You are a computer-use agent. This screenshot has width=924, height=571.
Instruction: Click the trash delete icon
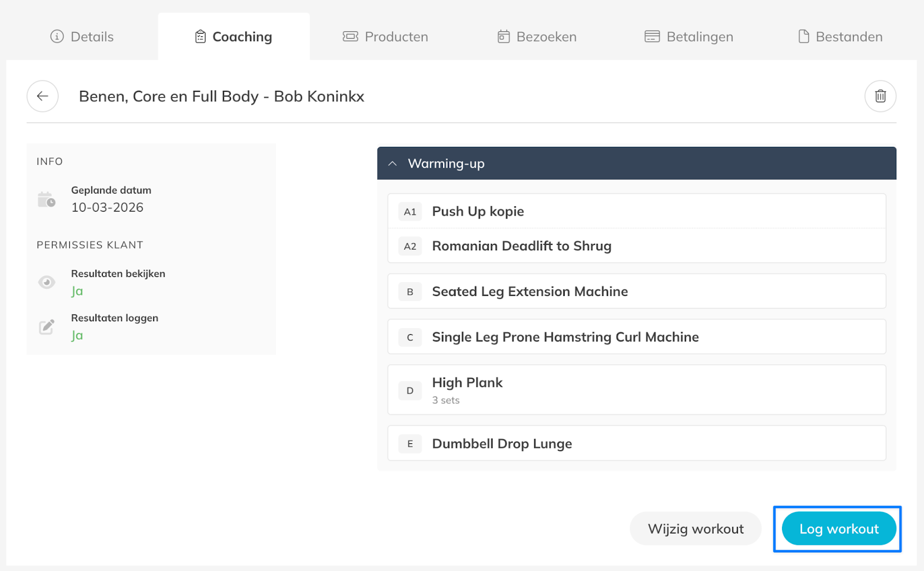click(880, 96)
